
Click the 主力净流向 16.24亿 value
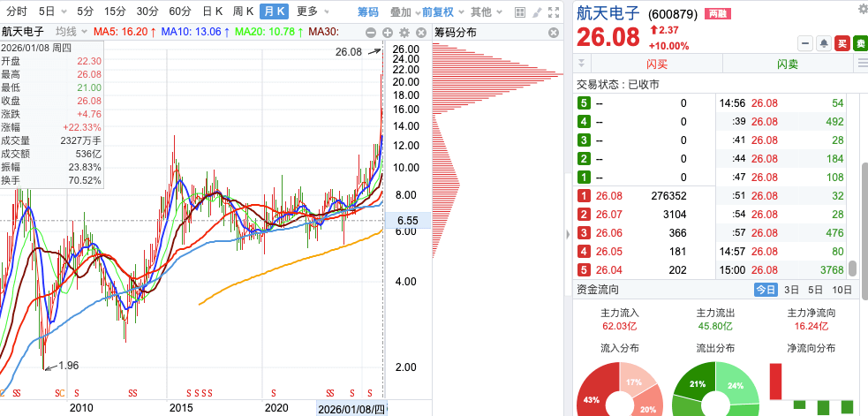tap(811, 326)
